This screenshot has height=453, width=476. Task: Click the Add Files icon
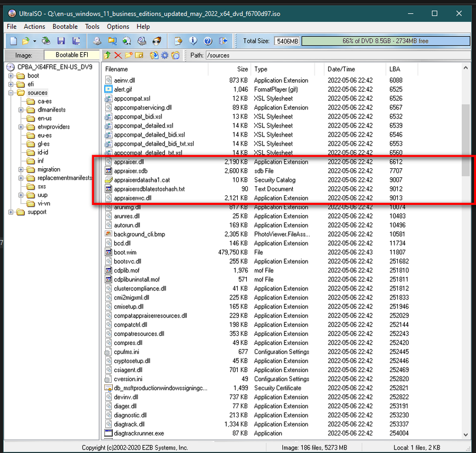tap(154, 55)
